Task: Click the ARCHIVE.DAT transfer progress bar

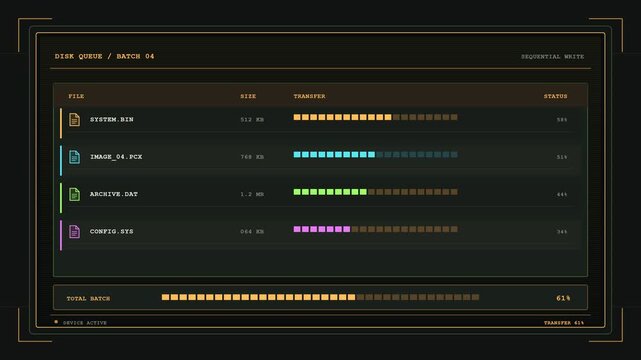Action: (x=375, y=192)
